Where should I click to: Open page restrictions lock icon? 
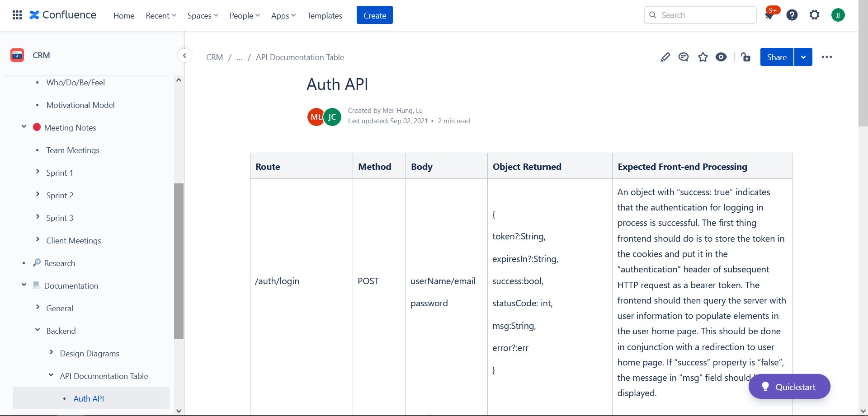coord(746,57)
